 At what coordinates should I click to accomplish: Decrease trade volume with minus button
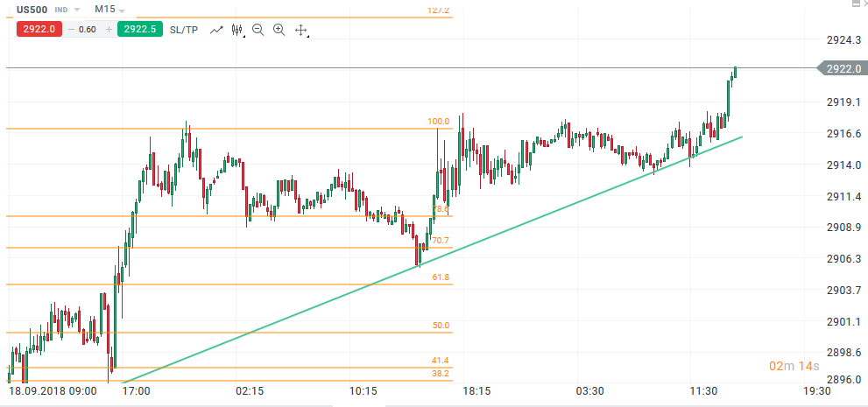click(x=71, y=29)
